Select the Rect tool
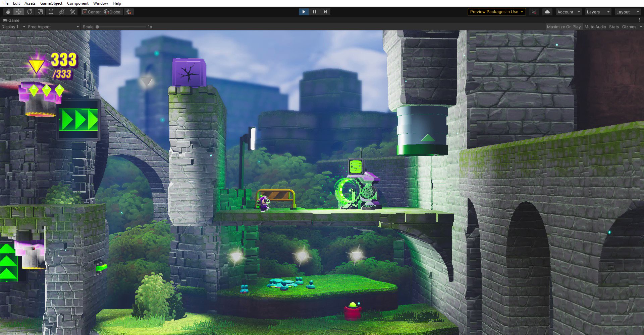Image resolution: width=644 pixels, height=335 pixels. [51, 12]
